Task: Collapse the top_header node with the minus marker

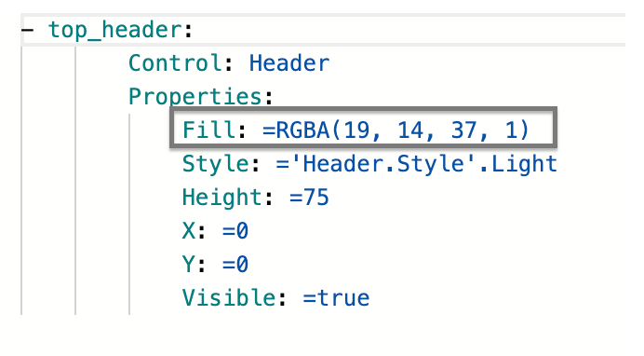Action: (x=28, y=30)
